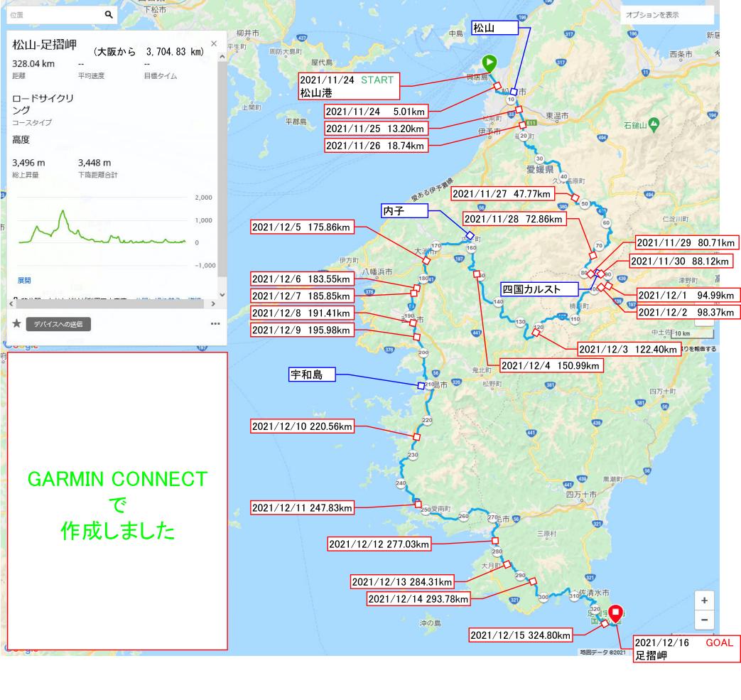Viewport: 741px width, 700px height.
Task: Select the 160 km distance marker
Action: pos(471,248)
